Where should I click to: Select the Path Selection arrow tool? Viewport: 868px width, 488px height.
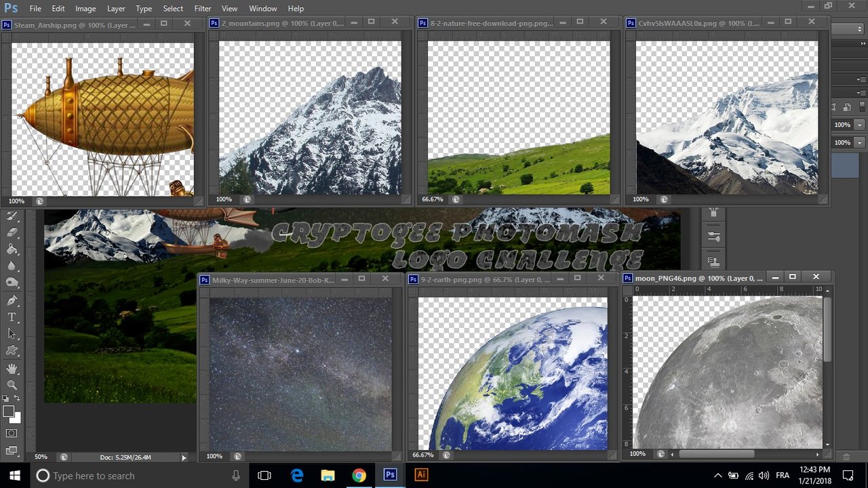tap(12, 333)
